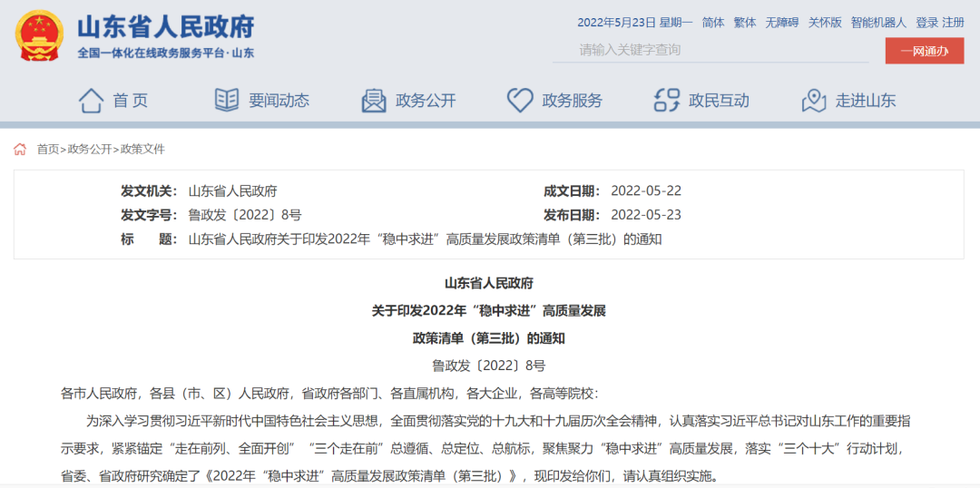Click the date 2022年5月23日 星期一

pyautogui.click(x=635, y=23)
